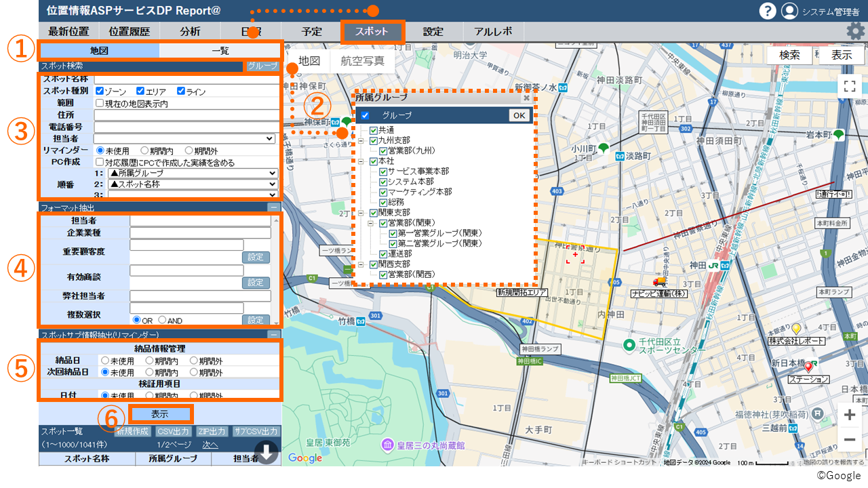868x488 pixels.
Task: Click the ZIP出力 button
Action: [x=212, y=431]
